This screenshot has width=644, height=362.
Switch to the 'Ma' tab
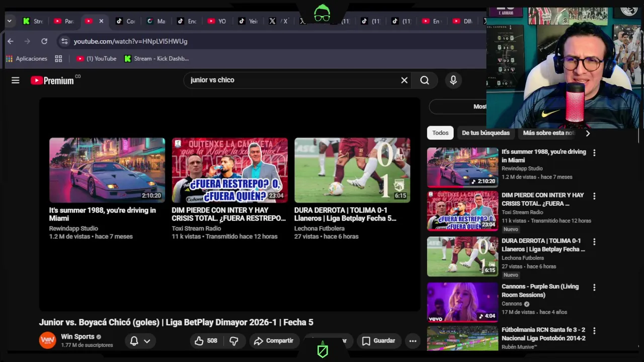tap(156, 21)
